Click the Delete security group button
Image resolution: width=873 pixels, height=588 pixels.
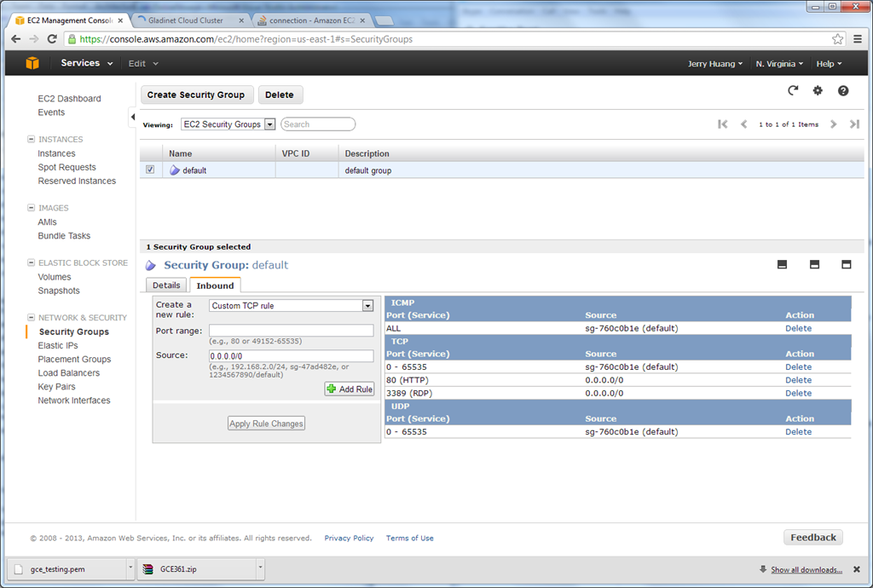[x=280, y=95]
